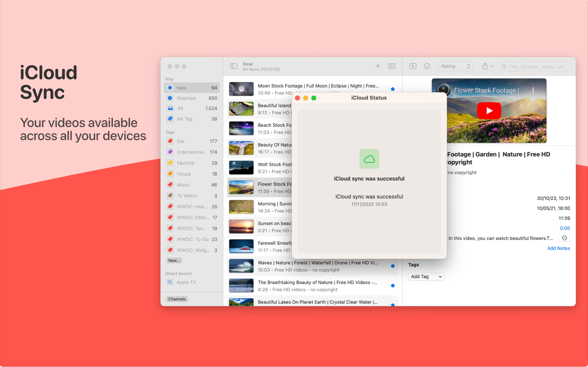Mark video as watched checkmark icon
Image resolution: width=588 pixels, height=367 pixels.
pos(427,66)
